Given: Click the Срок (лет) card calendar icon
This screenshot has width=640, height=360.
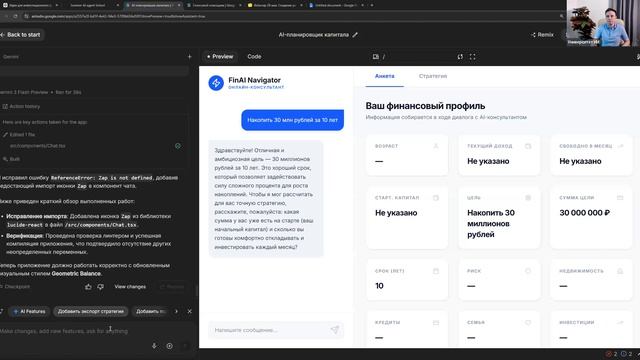Looking at the screenshot, I should pyautogui.click(x=436, y=271).
